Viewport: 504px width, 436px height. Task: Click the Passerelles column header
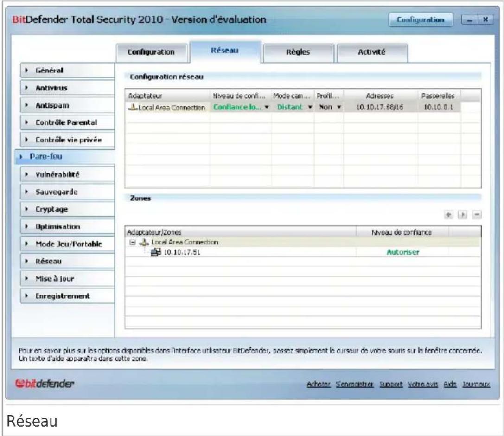(x=439, y=96)
